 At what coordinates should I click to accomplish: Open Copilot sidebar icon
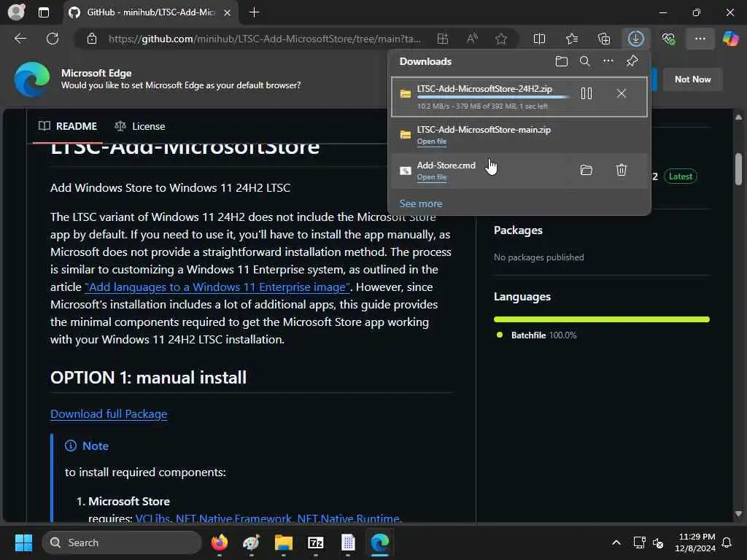(730, 39)
